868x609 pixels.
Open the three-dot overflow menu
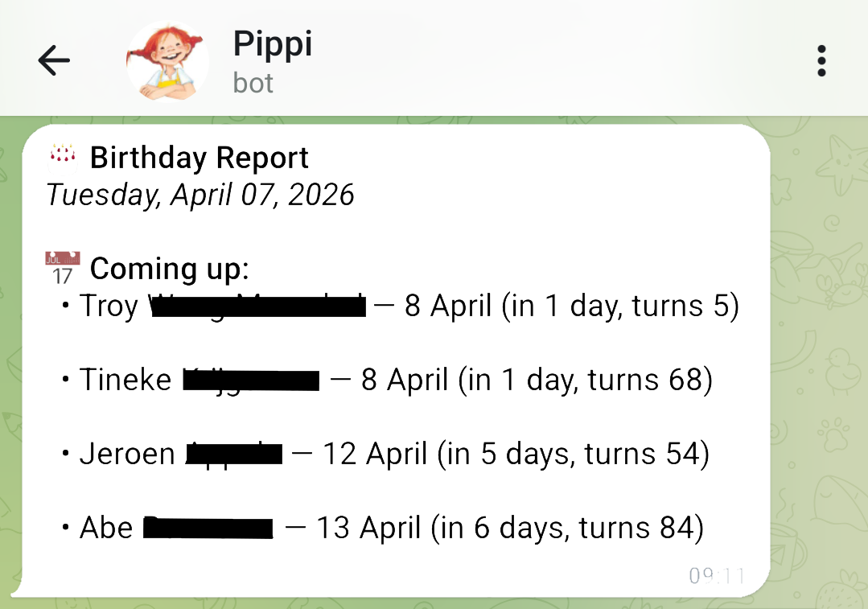click(821, 60)
